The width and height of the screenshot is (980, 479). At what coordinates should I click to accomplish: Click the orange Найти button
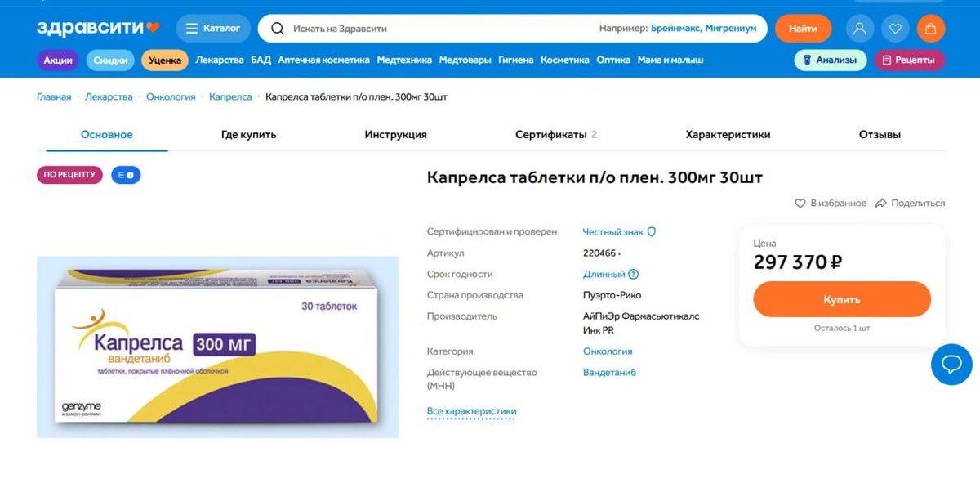click(803, 29)
